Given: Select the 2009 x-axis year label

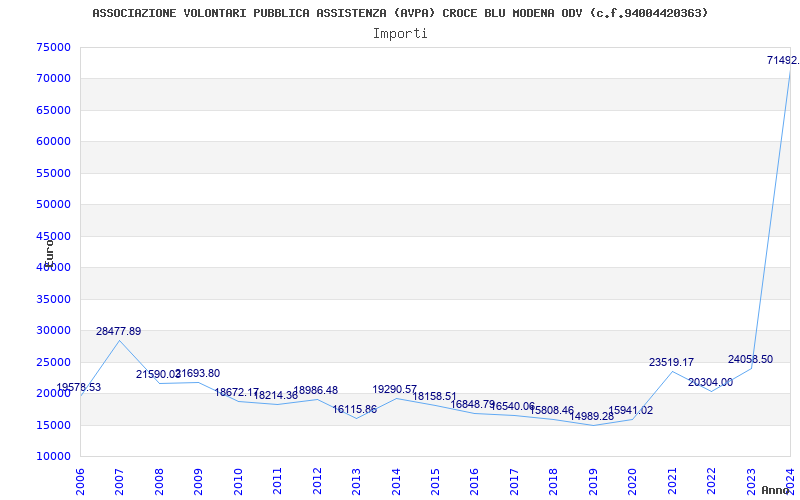Looking at the screenshot, I should (198, 482).
